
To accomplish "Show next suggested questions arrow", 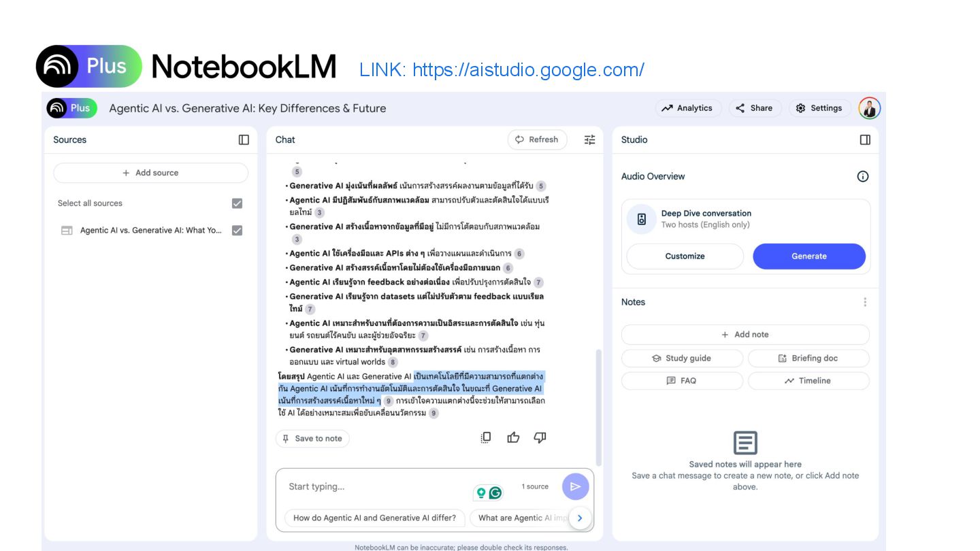I will [x=580, y=518].
